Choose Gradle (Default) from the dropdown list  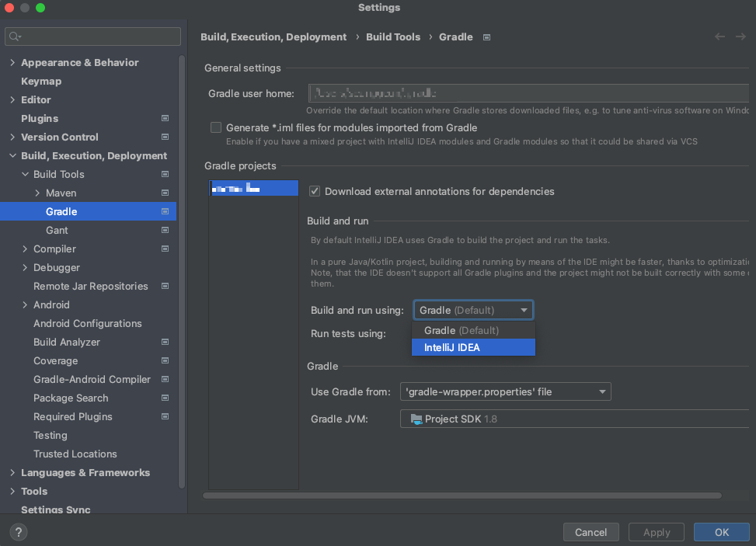coord(473,331)
